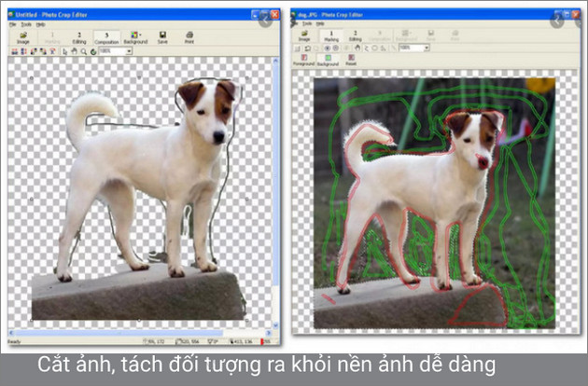The height and width of the screenshot is (386, 588).
Task: Click the Background color icon in Untitled window
Action: pyautogui.click(x=133, y=34)
